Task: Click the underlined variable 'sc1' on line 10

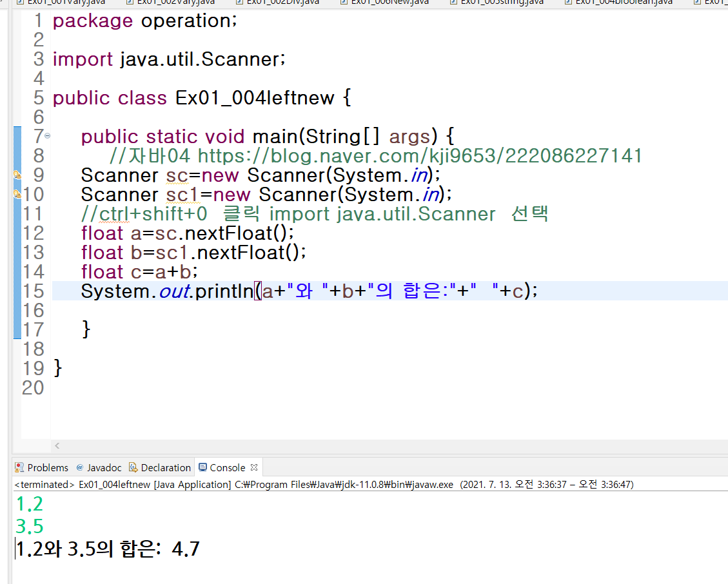Action: [183, 195]
